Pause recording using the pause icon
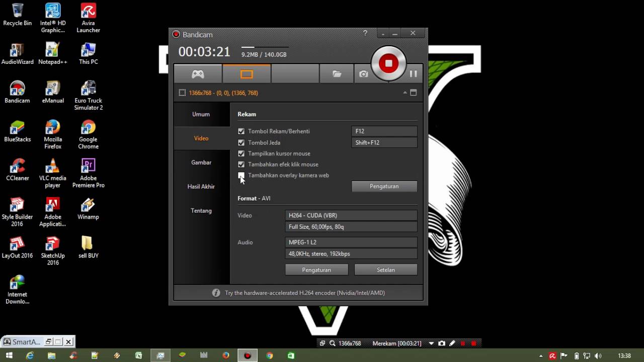The image size is (644, 362). coord(413,74)
